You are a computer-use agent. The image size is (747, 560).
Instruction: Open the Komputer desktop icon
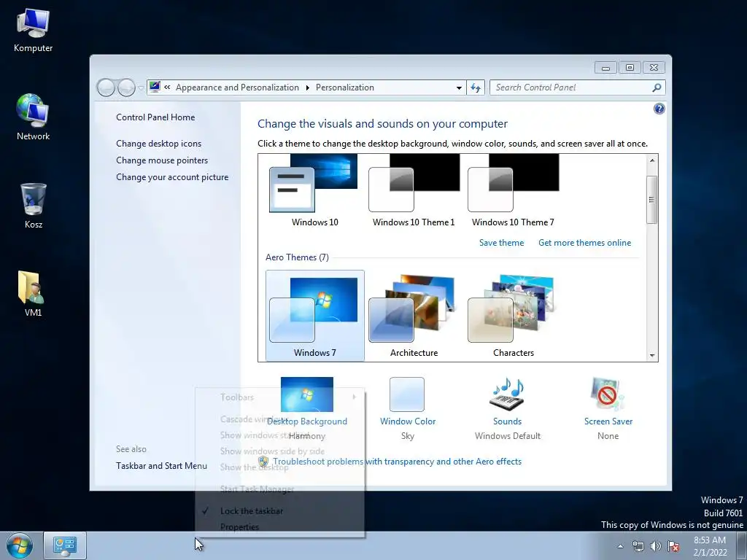coord(33,31)
